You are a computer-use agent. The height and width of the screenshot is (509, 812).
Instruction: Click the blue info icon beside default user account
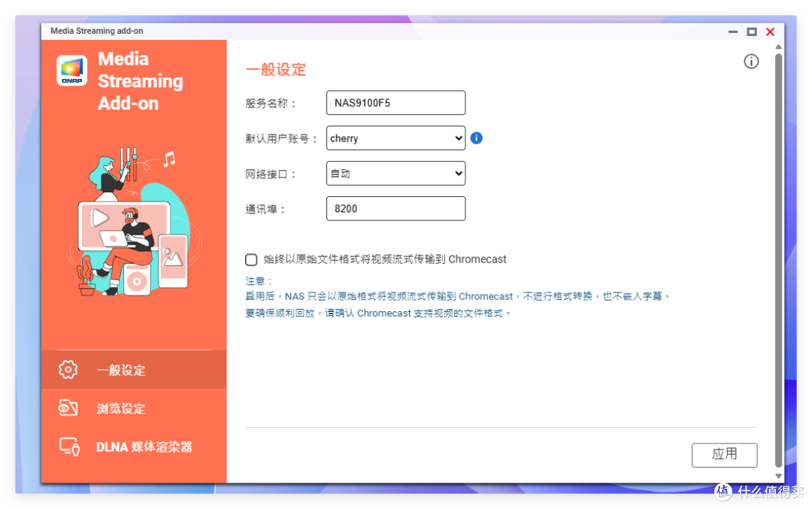[x=476, y=138]
